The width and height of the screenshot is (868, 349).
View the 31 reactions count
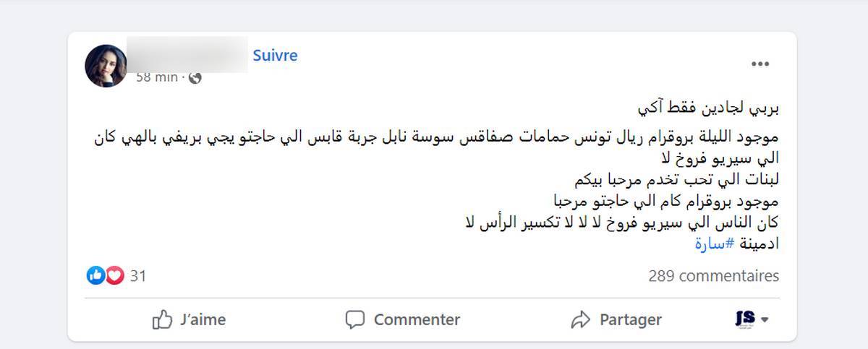(x=138, y=276)
